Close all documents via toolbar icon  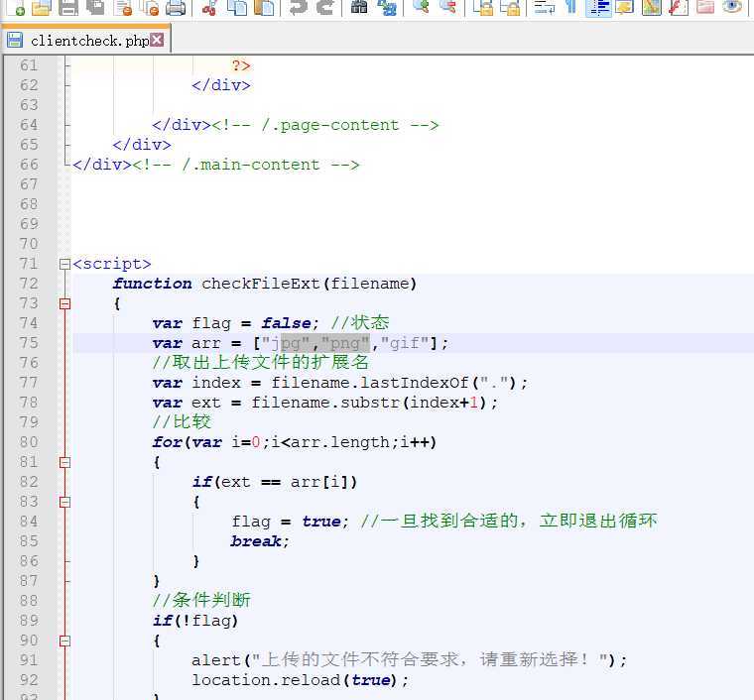[x=150, y=7]
